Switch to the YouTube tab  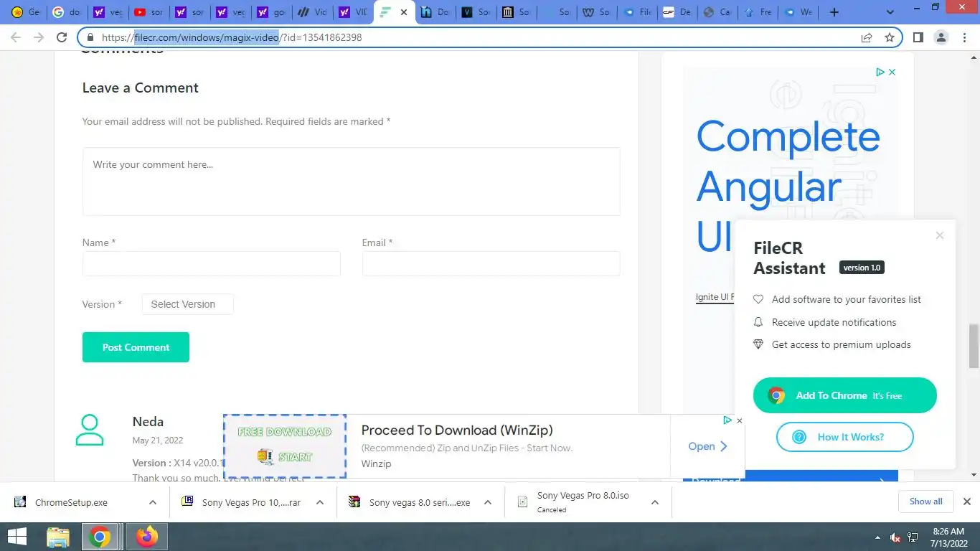coord(148,12)
